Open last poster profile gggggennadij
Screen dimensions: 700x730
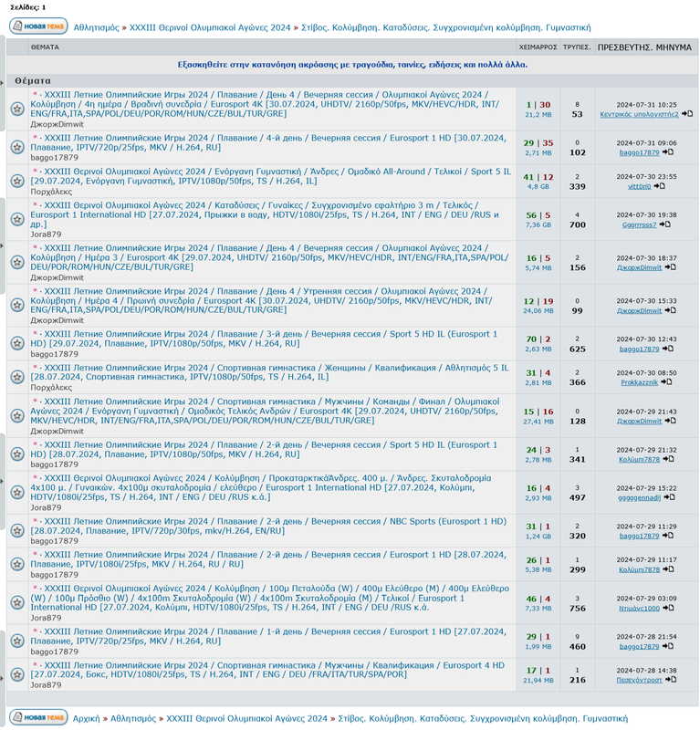639,497
